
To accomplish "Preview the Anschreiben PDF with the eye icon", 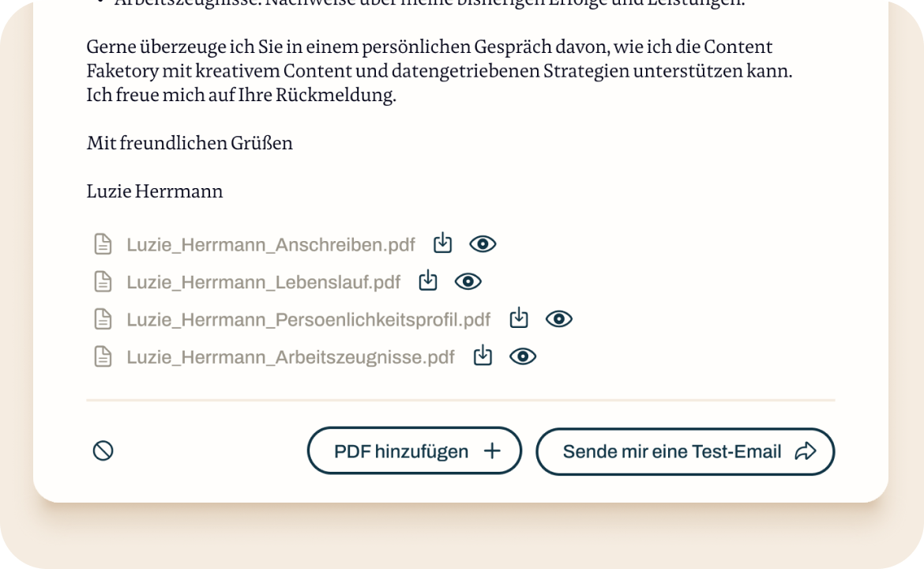I will click(483, 243).
